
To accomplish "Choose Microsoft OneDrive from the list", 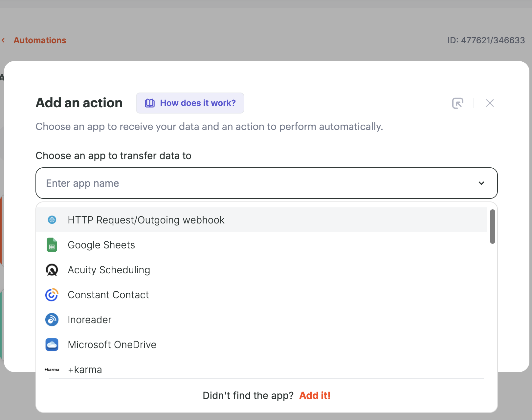I will click(x=262, y=345).
